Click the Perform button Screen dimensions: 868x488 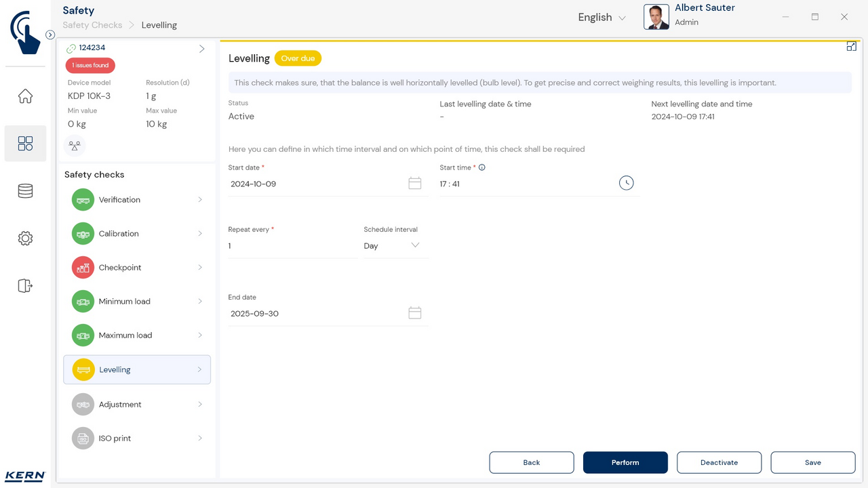point(625,462)
